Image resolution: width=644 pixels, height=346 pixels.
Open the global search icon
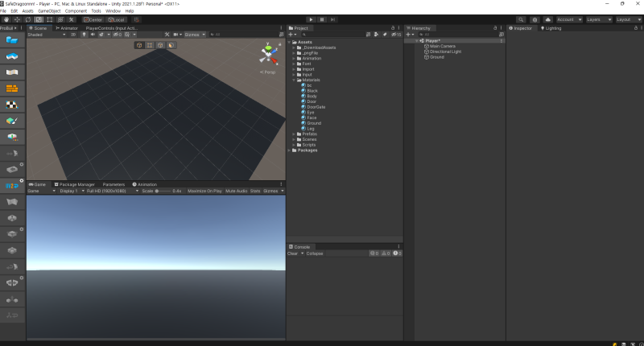coord(521,19)
